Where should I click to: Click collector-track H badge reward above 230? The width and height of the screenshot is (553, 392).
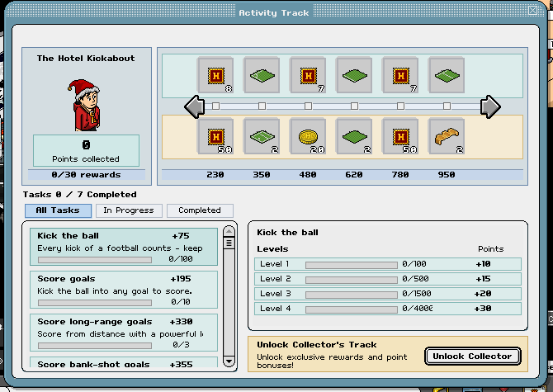pyautogui.click(x=215, y=136)
